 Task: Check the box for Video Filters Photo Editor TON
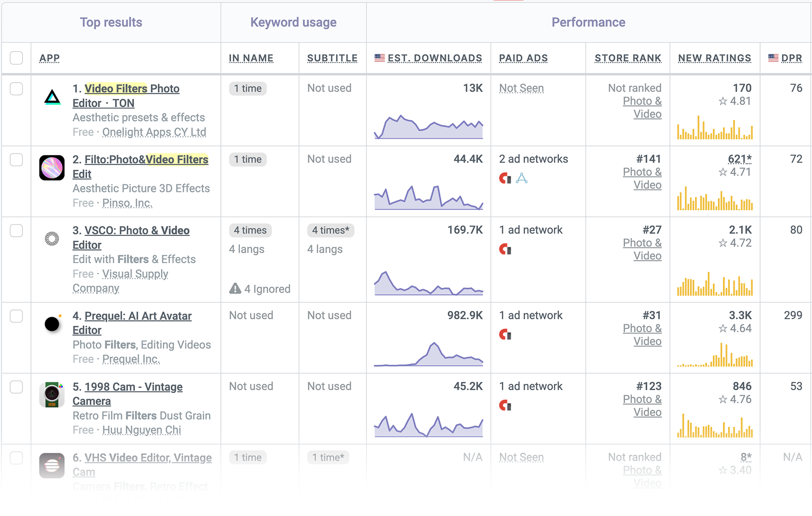click(16, 89)
